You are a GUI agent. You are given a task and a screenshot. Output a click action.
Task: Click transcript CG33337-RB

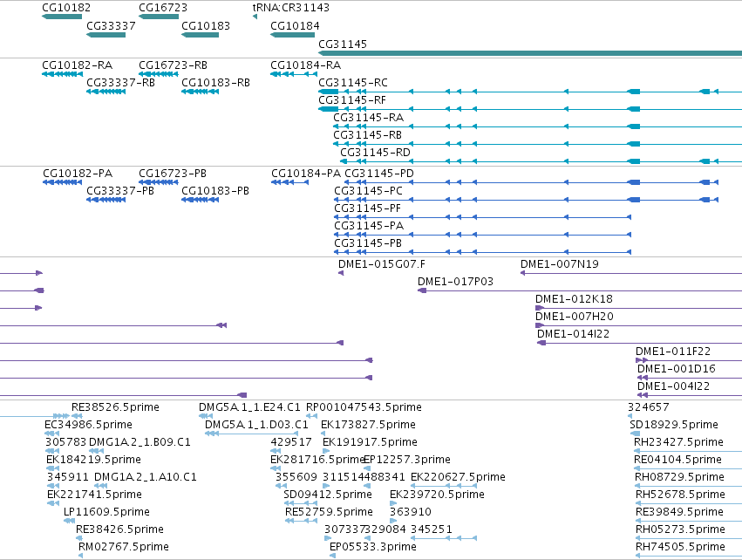106,92
